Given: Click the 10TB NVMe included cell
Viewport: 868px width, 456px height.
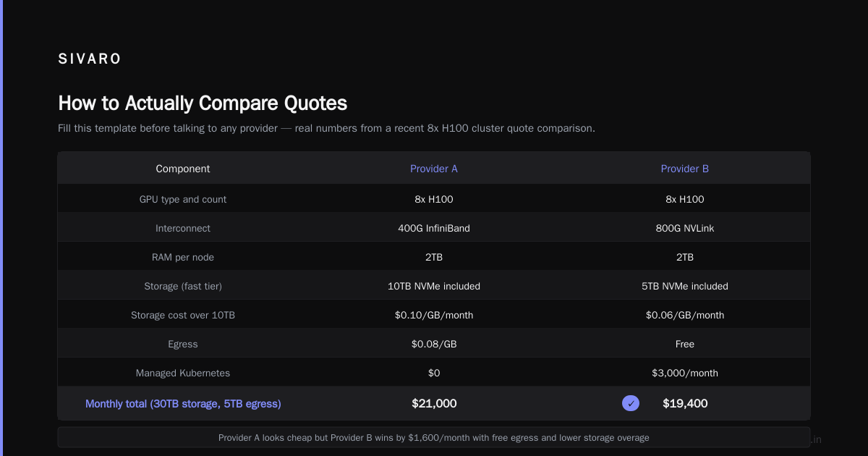Looking at the screenshot, I should click(x=434, y=286).
